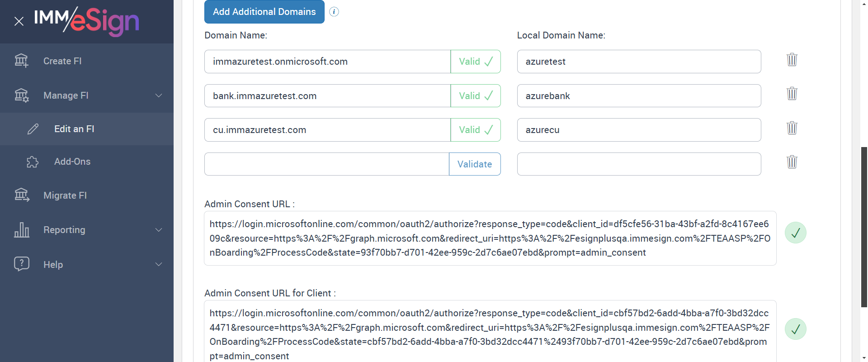Expand the Manage FI menu chevron
This screenshot has width=868, height=362.
coord(159,95)
